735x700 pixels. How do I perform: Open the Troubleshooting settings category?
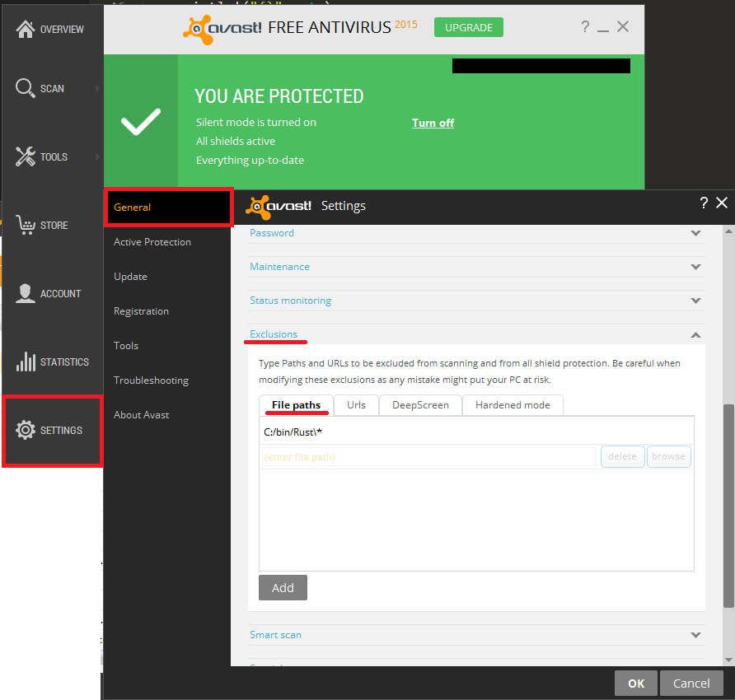(x=151, y=380)
